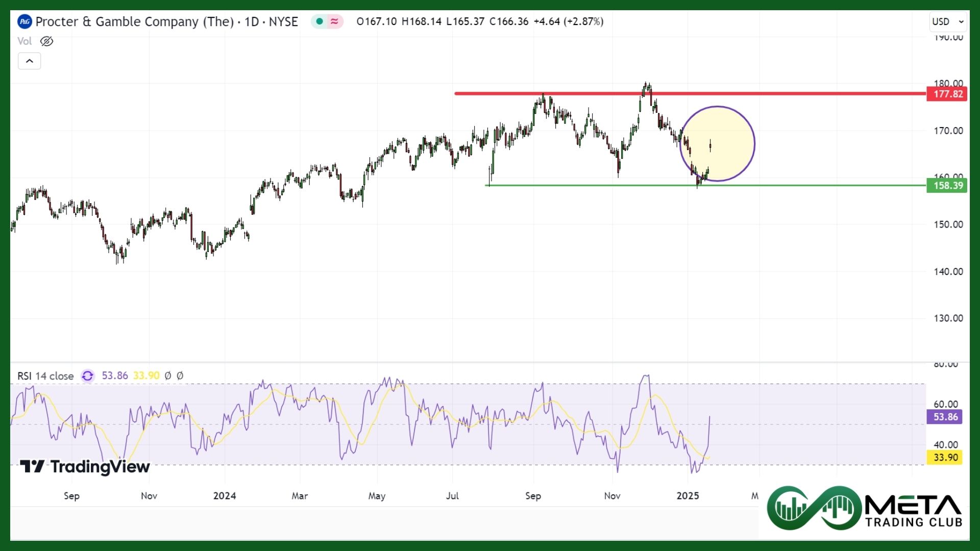The image size is (980, 551).
Task: Open the USD currency dropdown
Action: (948, 21)
